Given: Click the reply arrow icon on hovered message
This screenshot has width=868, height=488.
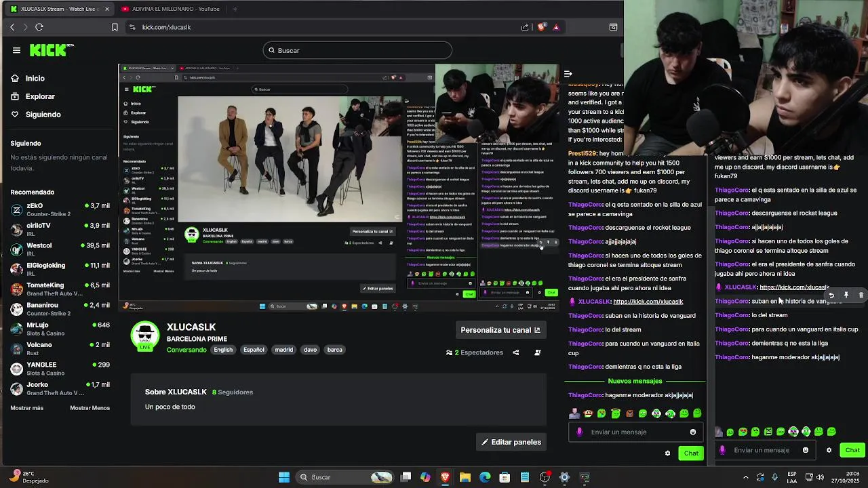Looking at the screenshot, I should click(x=831, y=296).
